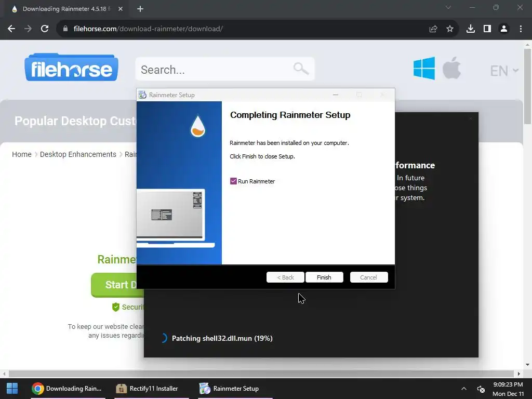
Task: Click the FileHorse Search field
Action: pyautogui.click(x=224, y=69)
